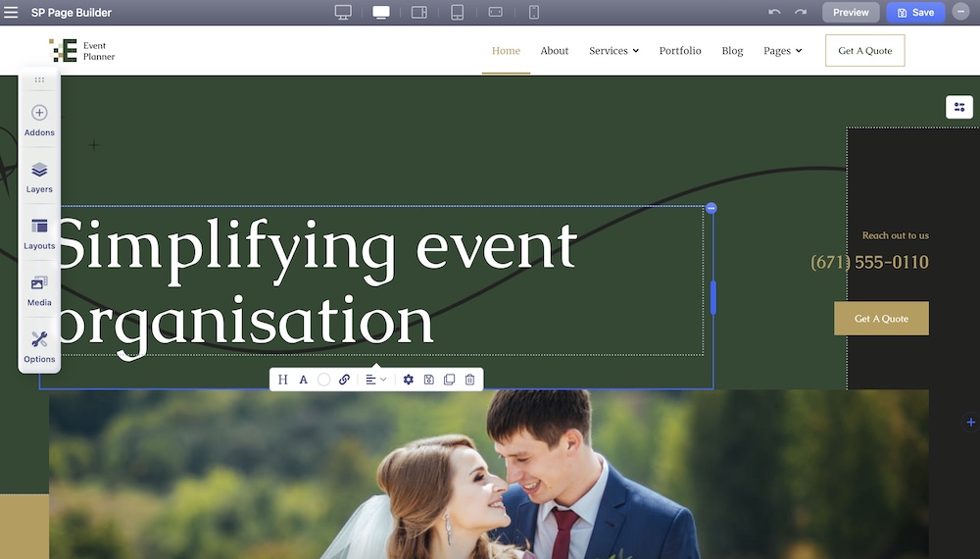Viewport: 980px width, 559px height.
Task: Open the Portfolio menu item
Action: click(x=680, y=51)
